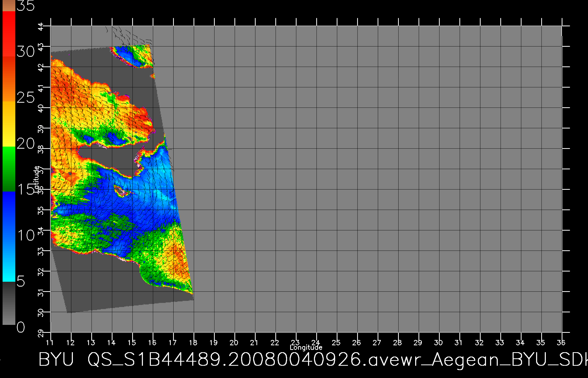Click longitude axis tick label 27
This screenshot has width=588, height=378.
[377, 342]
